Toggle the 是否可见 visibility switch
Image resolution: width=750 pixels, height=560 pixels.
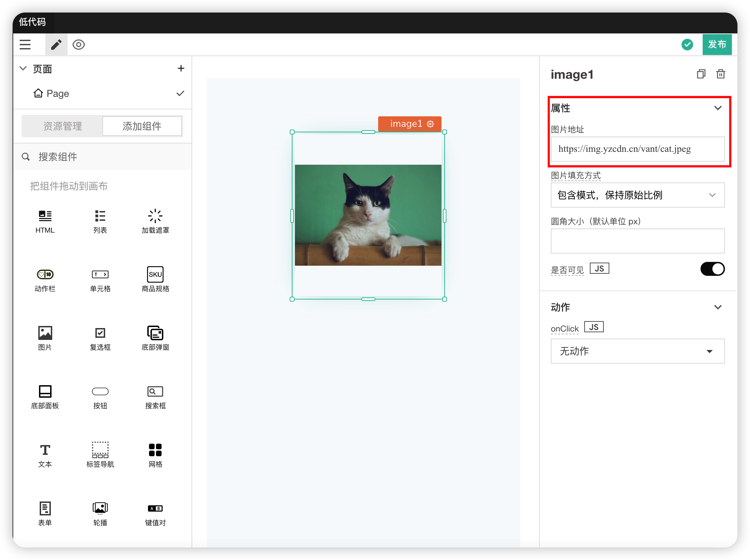pos(712,269)
